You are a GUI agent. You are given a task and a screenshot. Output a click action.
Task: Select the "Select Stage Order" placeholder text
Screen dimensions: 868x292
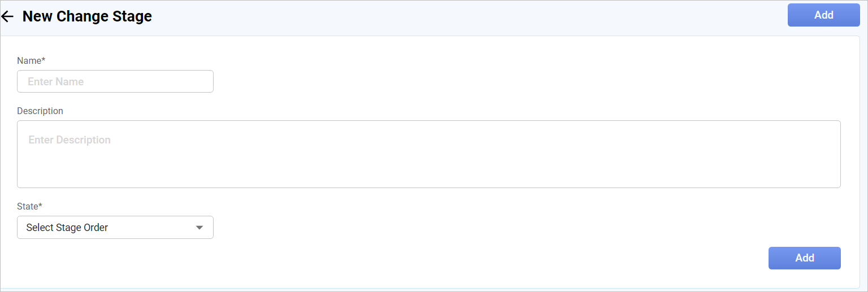[x=67, y=228]
